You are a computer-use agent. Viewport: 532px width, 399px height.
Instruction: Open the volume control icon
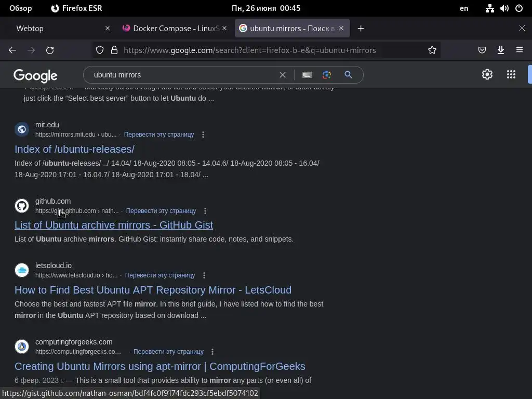(x=504, y=8)
